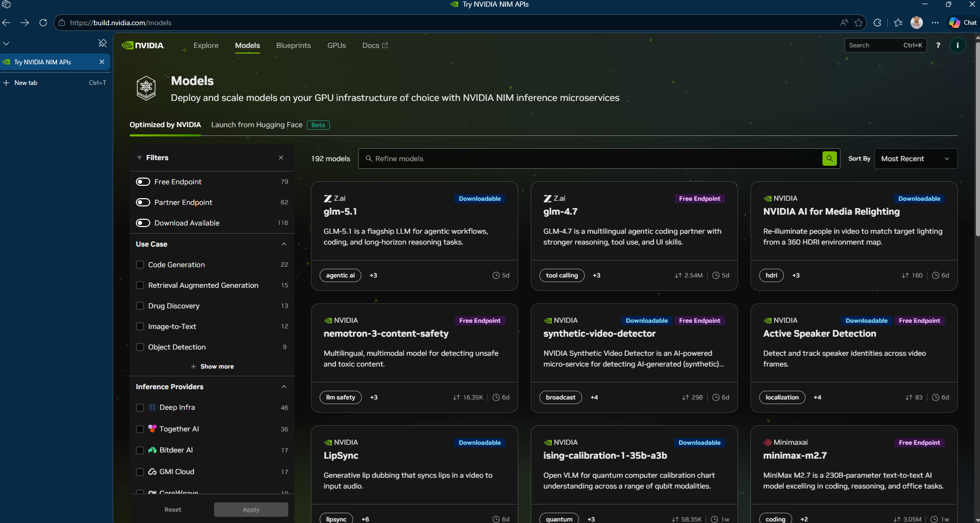Open Launch from Hugging Face tab
980x523 pixels.
click(x=257, y=125)
